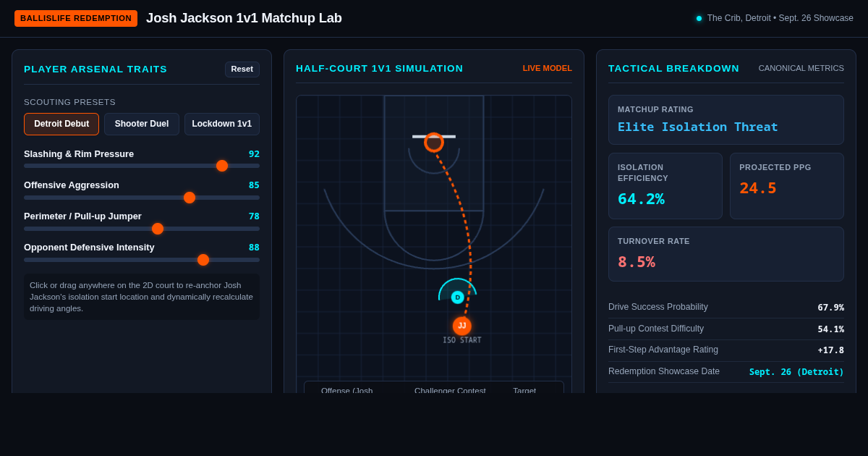The height and width of the screenshot is (456, 868).
Task: Click the Offensive Aggression value 85
Action: [254, 185]
